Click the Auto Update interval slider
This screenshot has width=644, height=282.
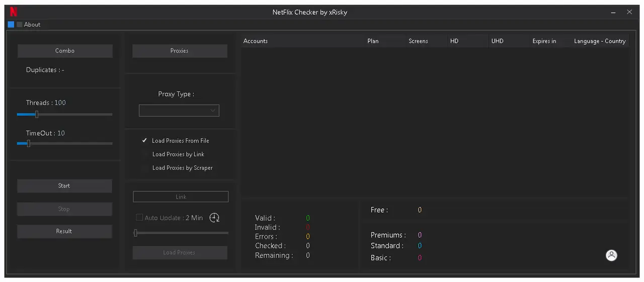point(181,233)
